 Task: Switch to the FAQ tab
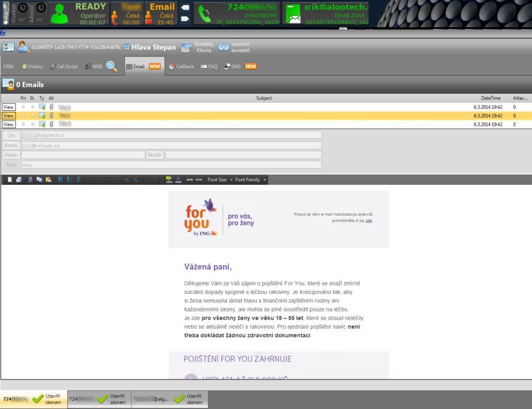click(x=209, y=67)
